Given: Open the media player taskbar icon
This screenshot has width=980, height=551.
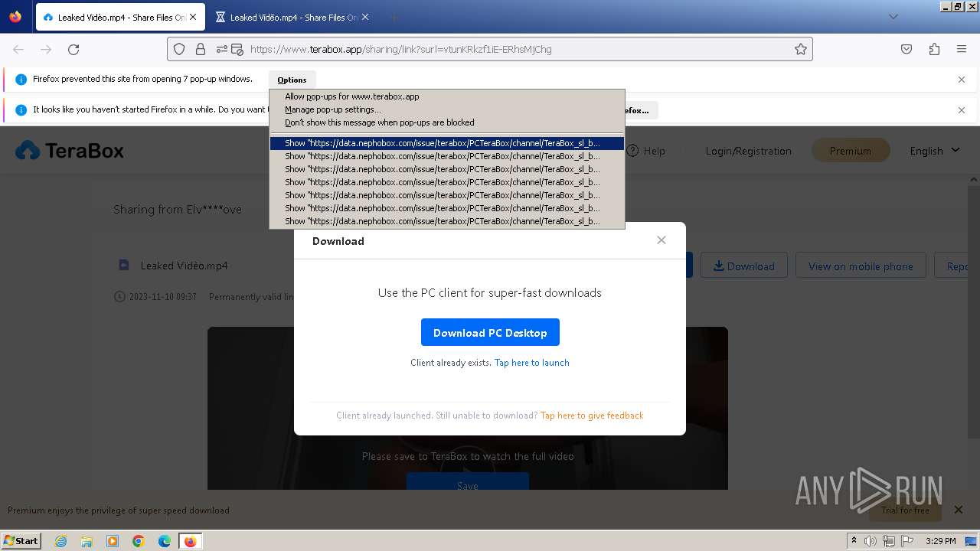Looking at the screenshot, I should click(113, 541).
